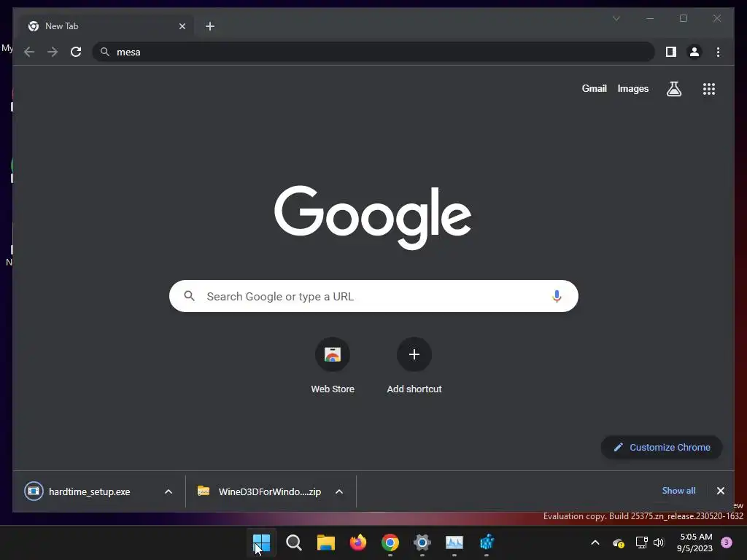Expand options for hardtime_setup.exe download
Screen dimensions: 747x560
click(169, 491)
